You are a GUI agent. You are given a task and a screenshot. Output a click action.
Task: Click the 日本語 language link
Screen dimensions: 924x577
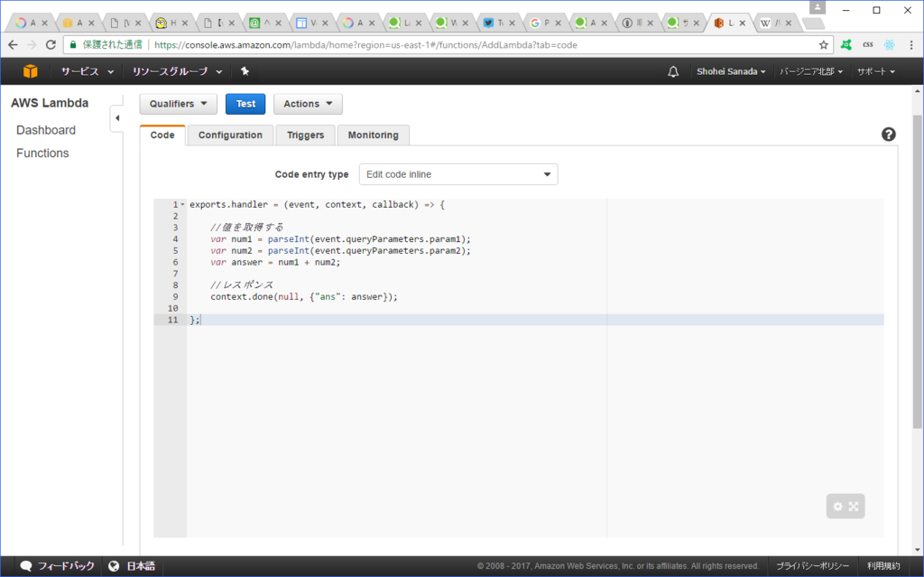pyautogui.click(x=141, y=566)
